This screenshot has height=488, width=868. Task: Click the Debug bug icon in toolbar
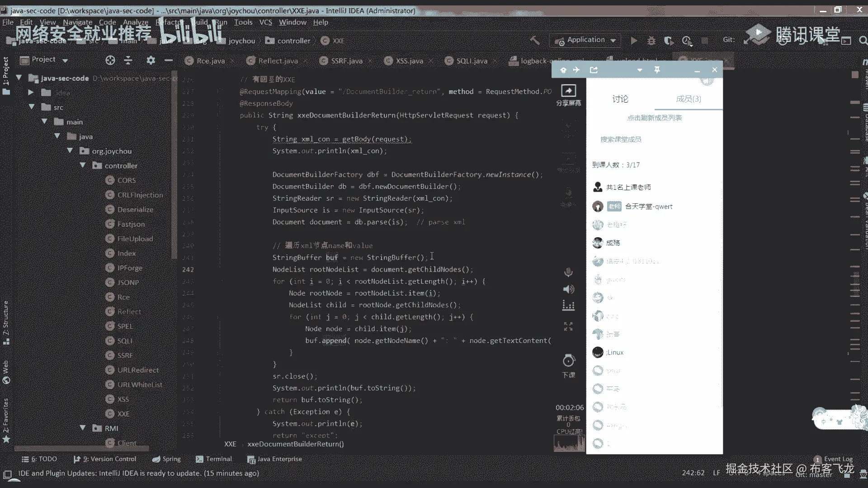coord(651,41)
